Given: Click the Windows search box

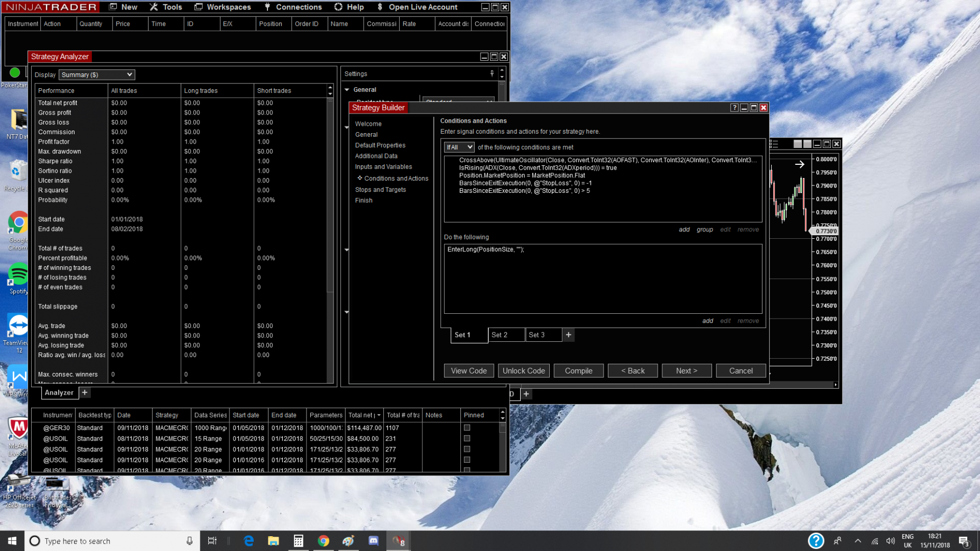Looking at the screenshot, I should coord(112,541).
